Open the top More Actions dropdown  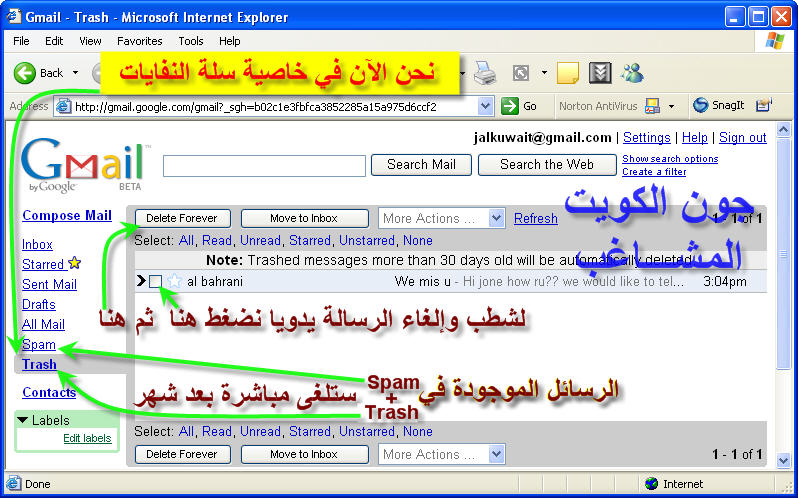(x=496, y=218)
